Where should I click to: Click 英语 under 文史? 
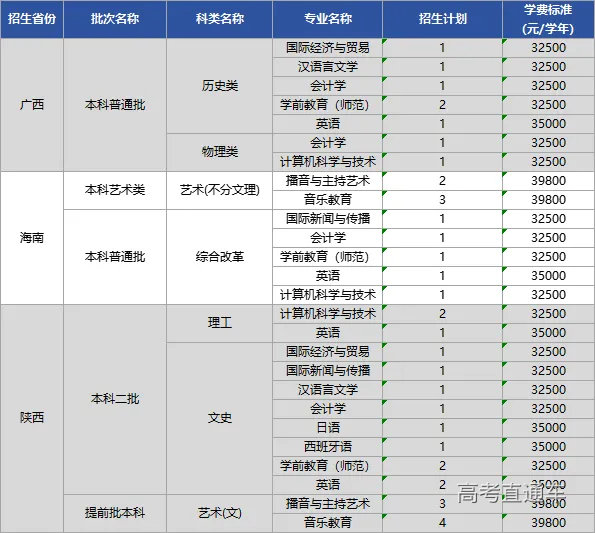pyautogui.click(x=327, y=484)
